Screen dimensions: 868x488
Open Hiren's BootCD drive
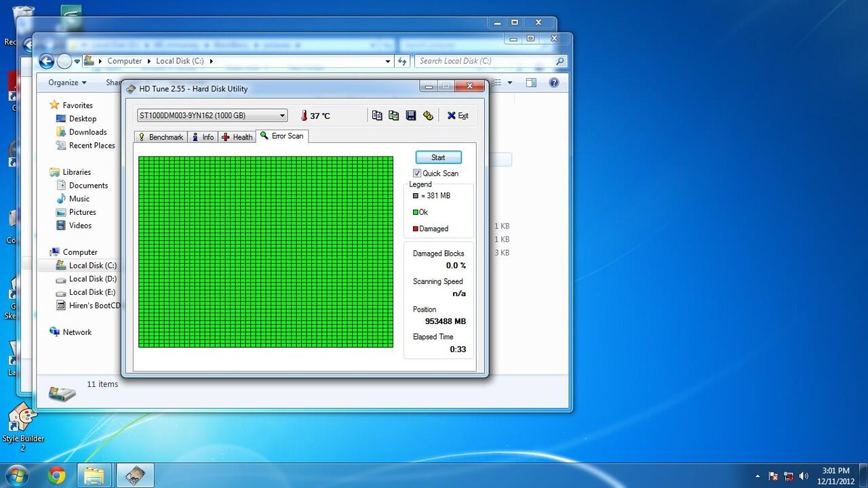click(x=94, y=306)
